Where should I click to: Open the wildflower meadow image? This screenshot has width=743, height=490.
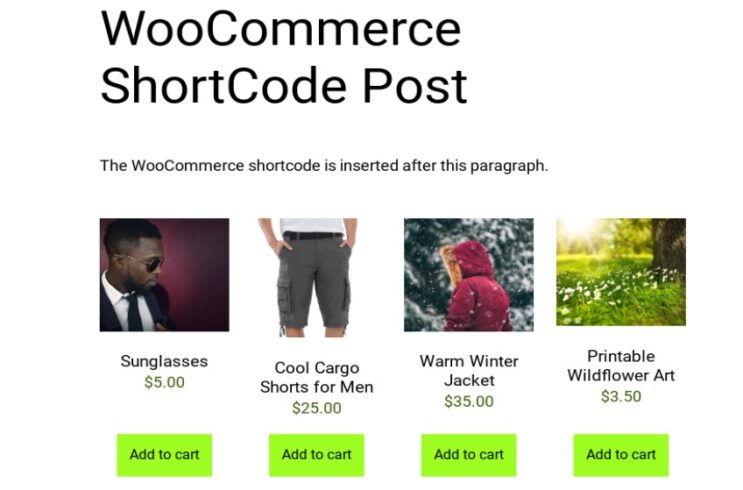(621, 272)
